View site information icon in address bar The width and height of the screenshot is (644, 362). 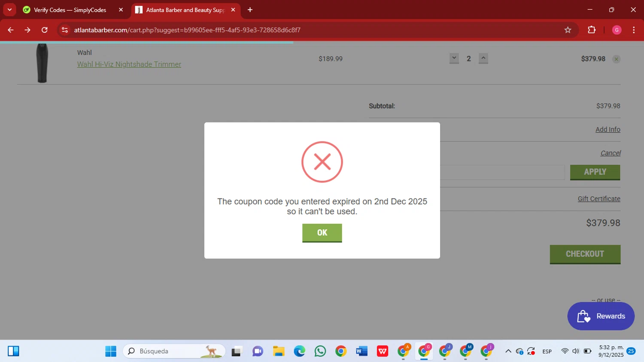click(x=65, y=30)
